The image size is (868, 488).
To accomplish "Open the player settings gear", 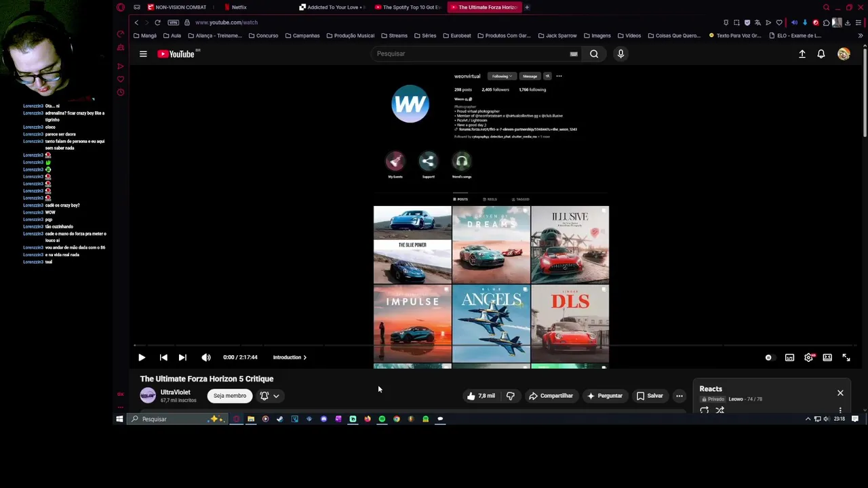I will click(x=808, y=357).
